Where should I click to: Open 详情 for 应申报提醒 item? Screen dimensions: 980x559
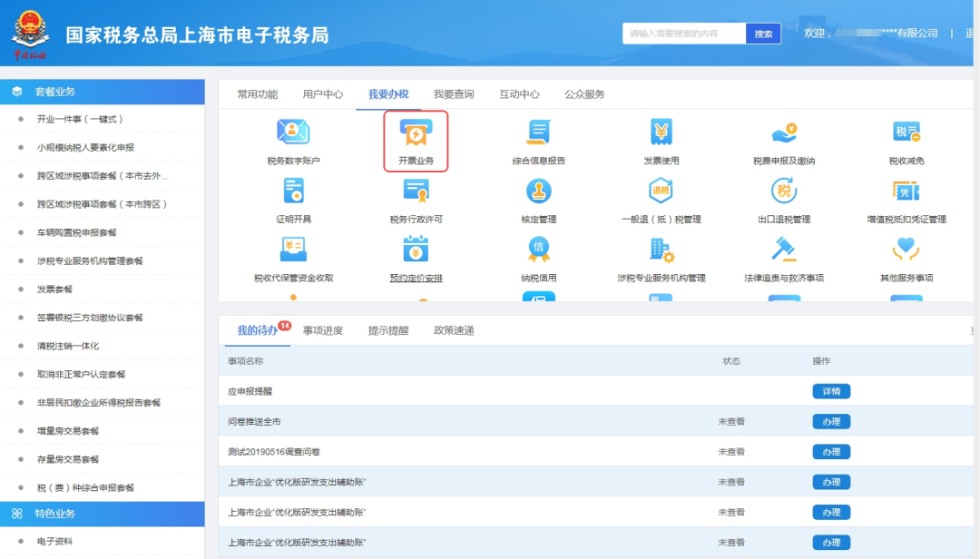point(830,390)
